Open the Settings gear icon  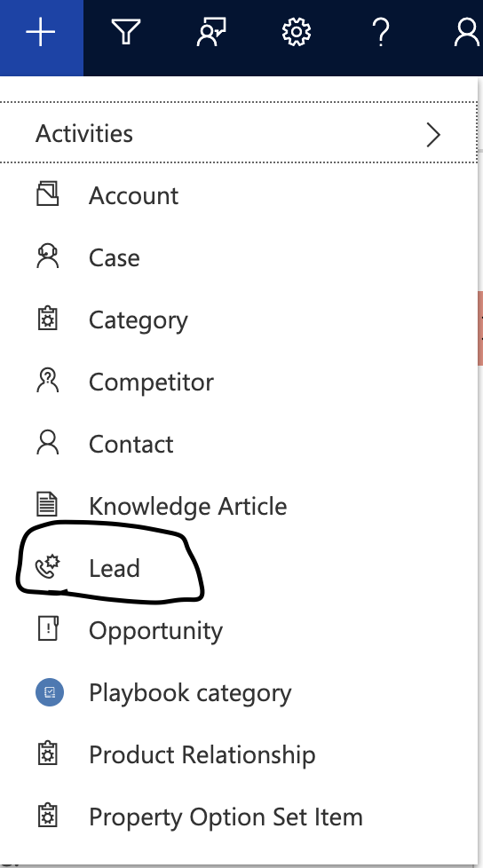tap(297, 32)
